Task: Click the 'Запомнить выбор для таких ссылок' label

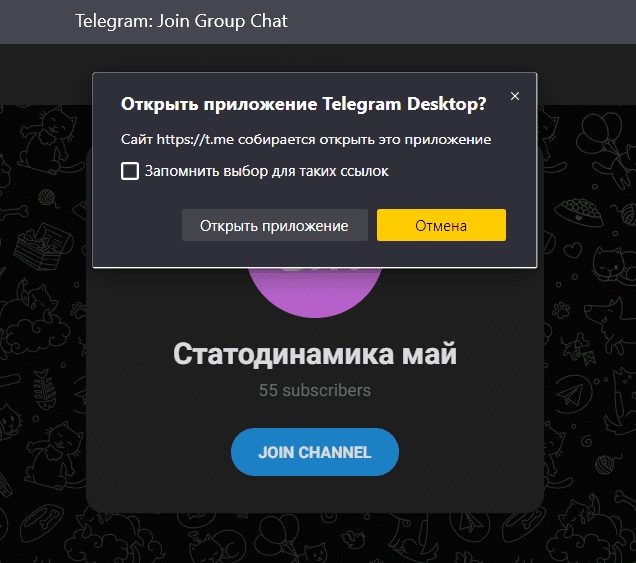Action: 266,171
